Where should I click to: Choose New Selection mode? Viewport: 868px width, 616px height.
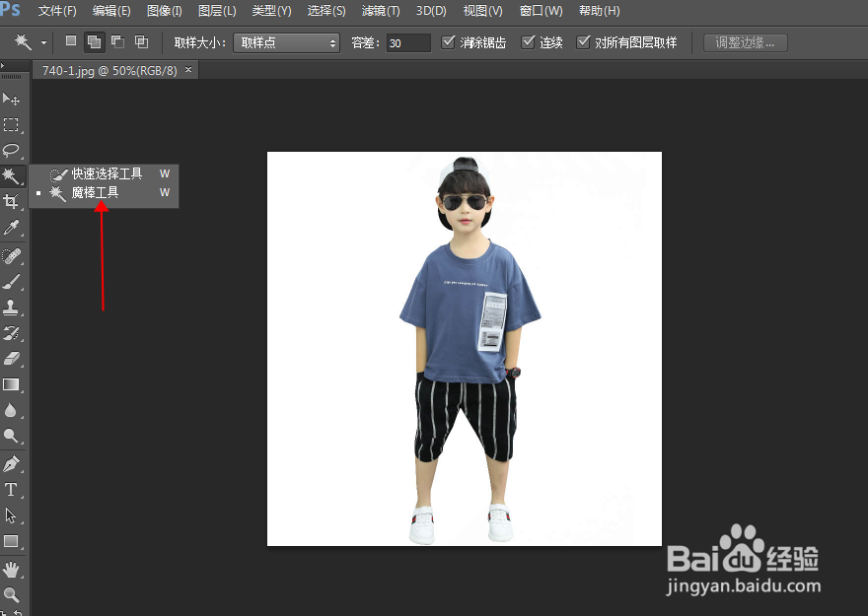pyautogui.click(x=71, y=41)
